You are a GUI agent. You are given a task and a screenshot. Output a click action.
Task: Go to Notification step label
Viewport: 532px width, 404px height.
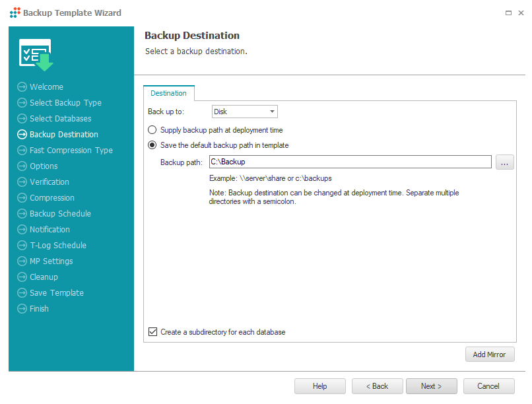(50, 229)
